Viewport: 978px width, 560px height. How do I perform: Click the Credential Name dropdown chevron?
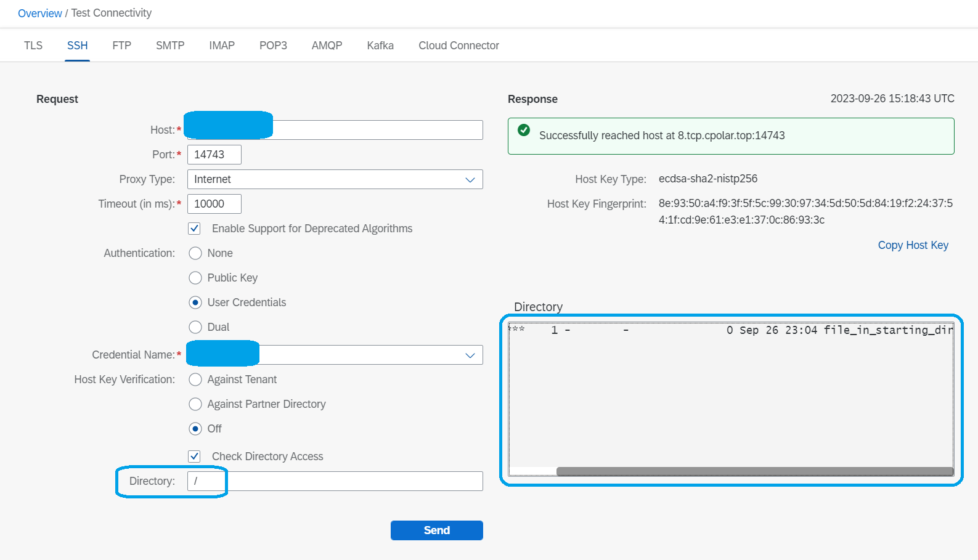click(470, 355)
